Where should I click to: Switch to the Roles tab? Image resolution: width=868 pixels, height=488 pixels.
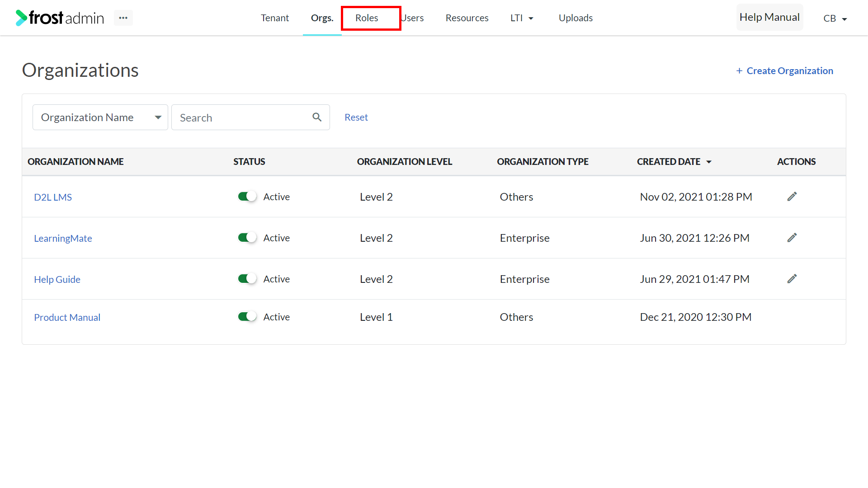click(367, 18)
